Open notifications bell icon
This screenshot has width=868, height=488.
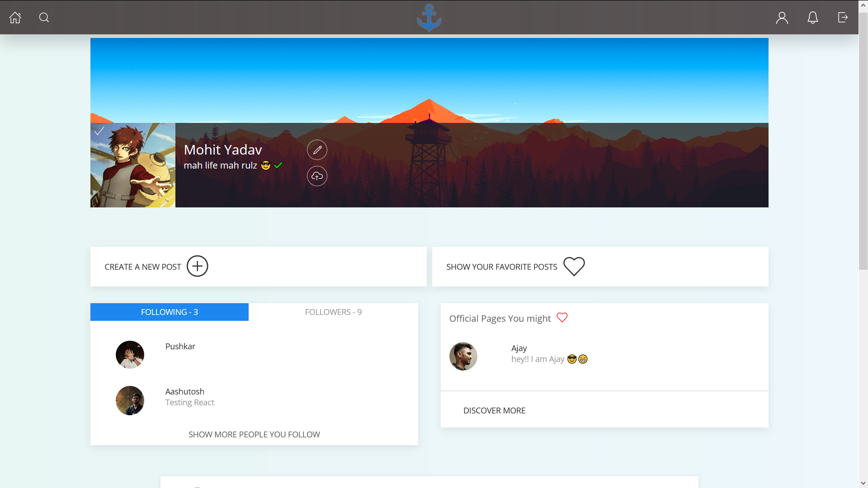click(x=813, y=18)
